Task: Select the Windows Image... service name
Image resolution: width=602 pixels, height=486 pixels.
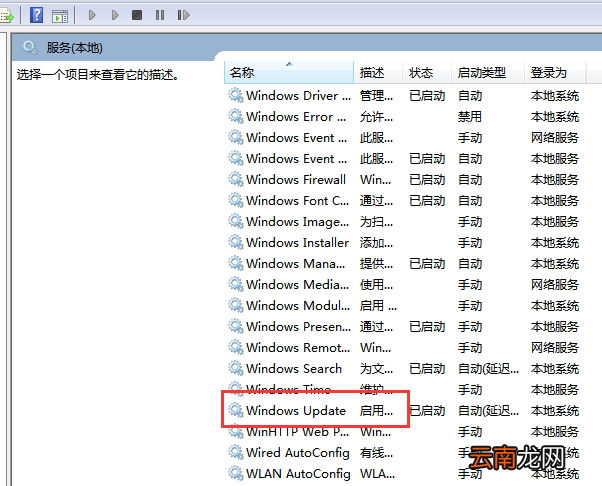Action: pos(298,222)
